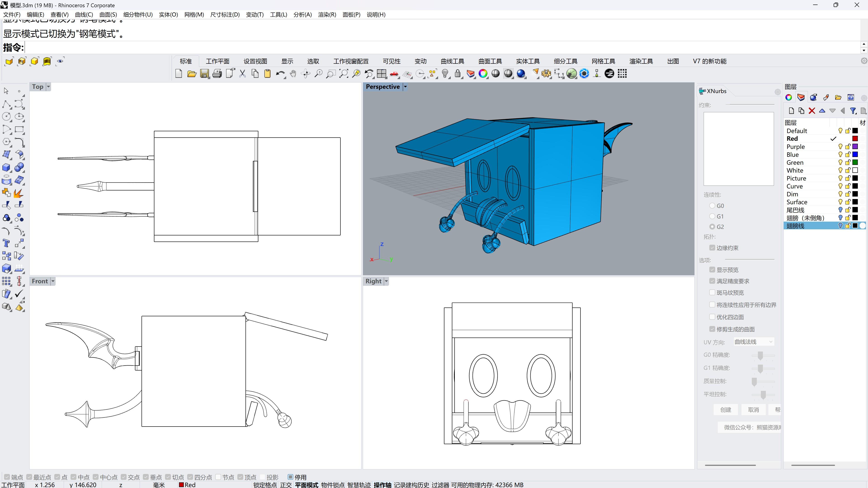Switch to the 曲线工具 toolbar tab
This screenshot has height=488, width=868.
coord(452,61)
